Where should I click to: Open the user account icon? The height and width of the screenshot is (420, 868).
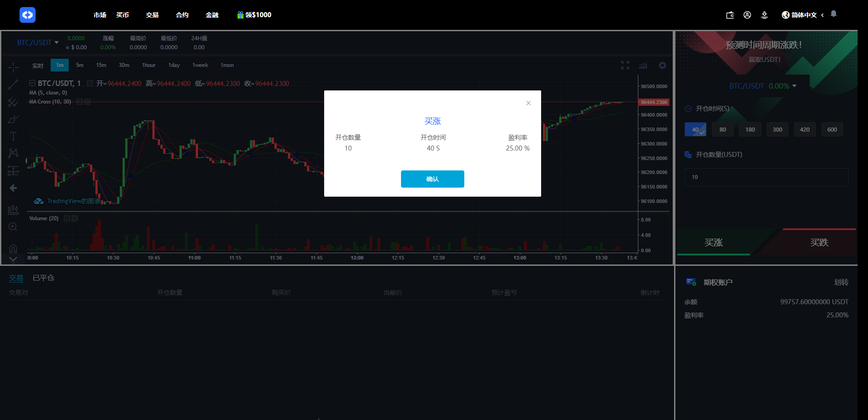coord(747,15)
